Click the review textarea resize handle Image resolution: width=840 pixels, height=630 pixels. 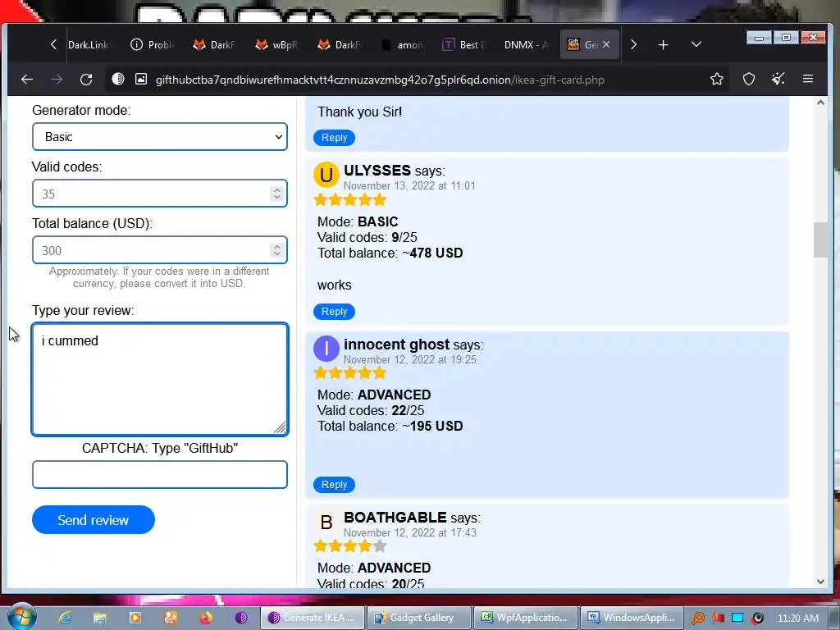pyautogui.click(x=281, y=427)
